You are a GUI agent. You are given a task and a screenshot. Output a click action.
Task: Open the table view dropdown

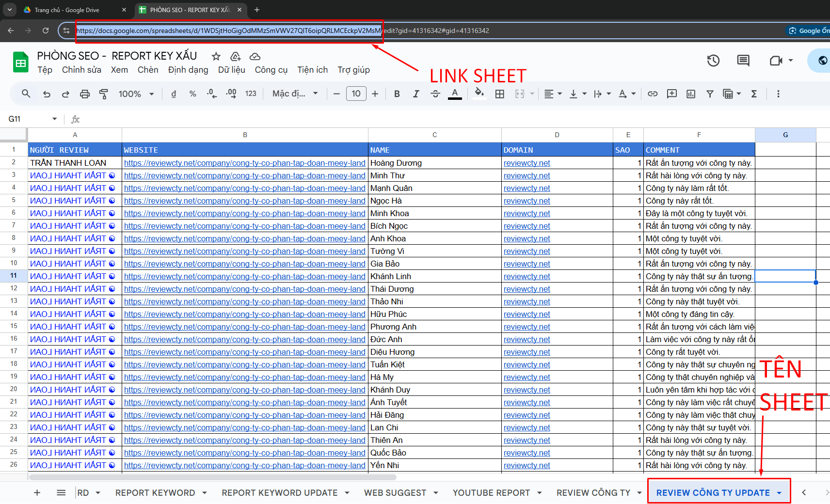click(x=732, y=94)
